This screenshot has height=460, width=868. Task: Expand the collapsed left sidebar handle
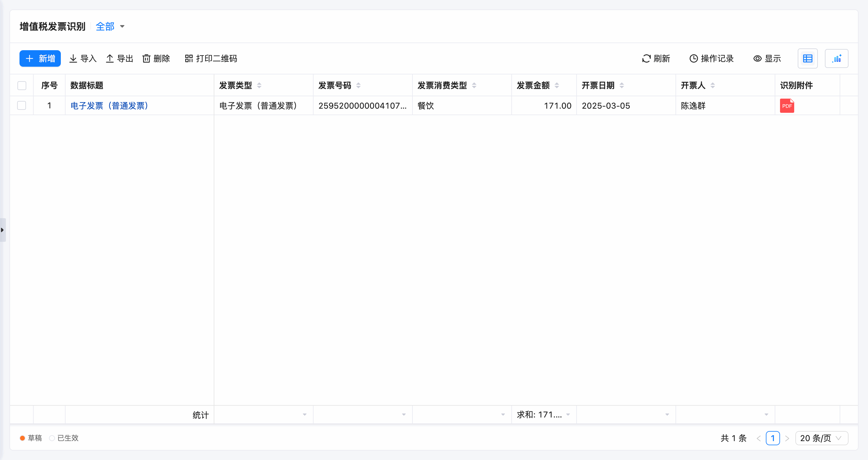pyautogui.click(x=2, y=230)
